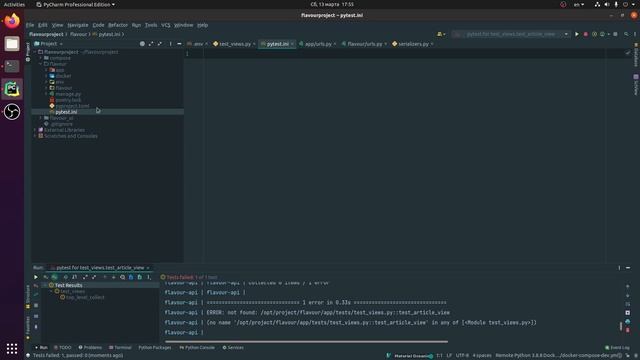Open the TODO tool window
The image size is (640, 360).
click(x=62, y=348)
